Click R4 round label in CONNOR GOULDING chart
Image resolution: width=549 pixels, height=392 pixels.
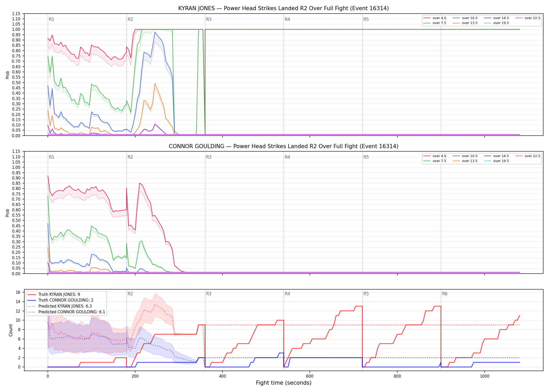(287, 157)
